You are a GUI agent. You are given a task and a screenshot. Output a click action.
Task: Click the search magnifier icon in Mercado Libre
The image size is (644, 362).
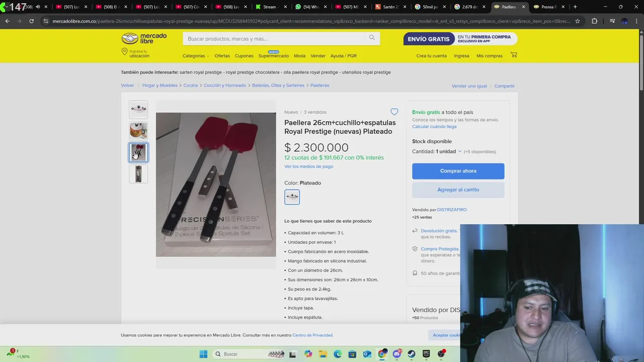click(372, 38)
